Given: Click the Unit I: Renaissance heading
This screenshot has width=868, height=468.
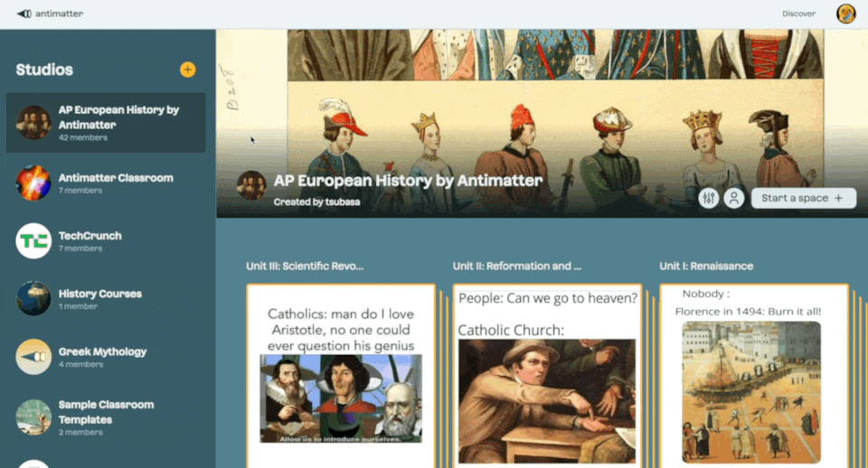Looking at the screenshot, I should click(706, 267).
